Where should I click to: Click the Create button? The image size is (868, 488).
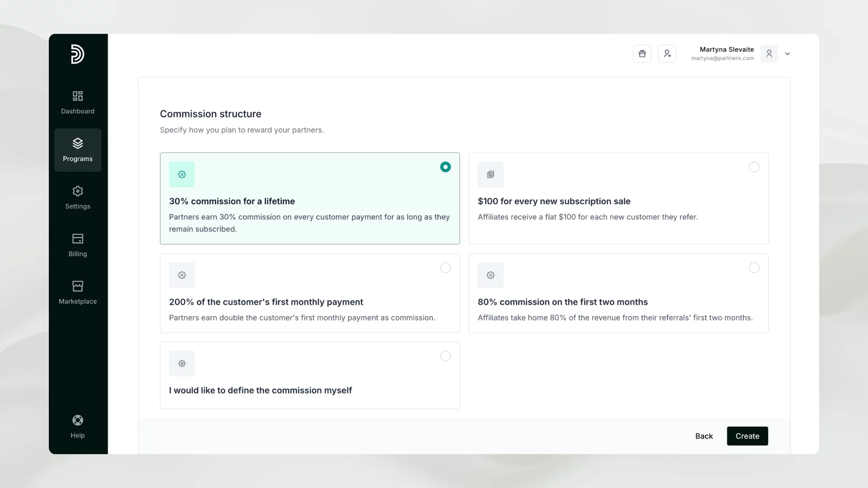pos(747,436)
